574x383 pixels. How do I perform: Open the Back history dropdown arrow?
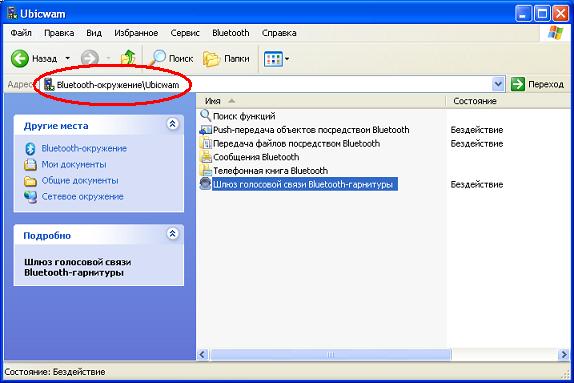click(x=67, y=59)
